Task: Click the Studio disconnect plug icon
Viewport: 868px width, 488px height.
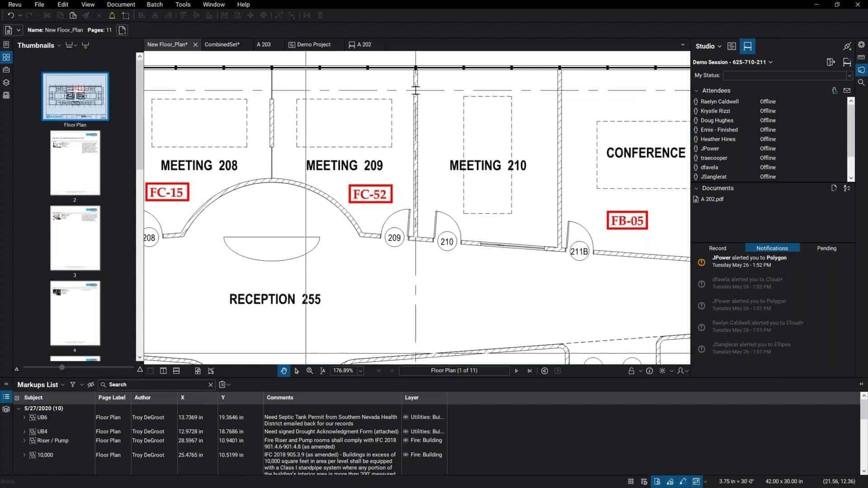Action: pyautogui.click(x=847, y=46)
